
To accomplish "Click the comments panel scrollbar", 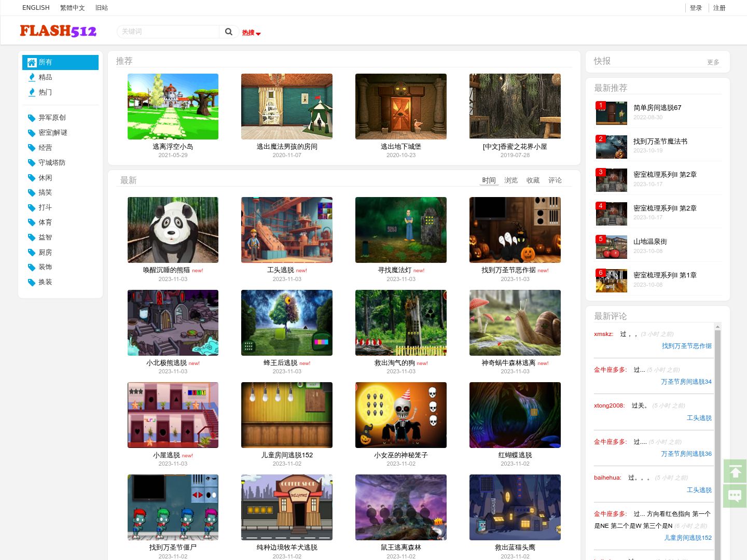I will [718, 441].
